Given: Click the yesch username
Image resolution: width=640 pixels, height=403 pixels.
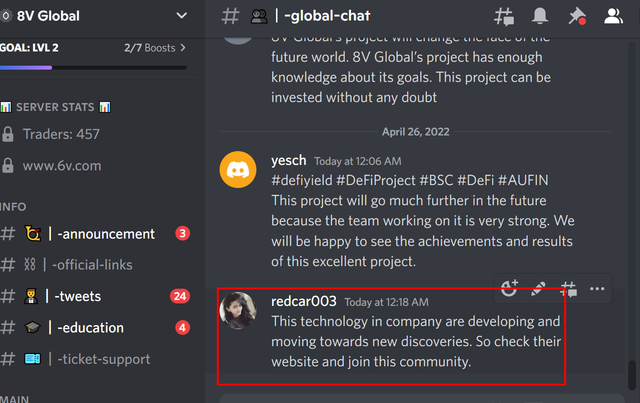Looking at the screenshot, I should coord(289,160).
